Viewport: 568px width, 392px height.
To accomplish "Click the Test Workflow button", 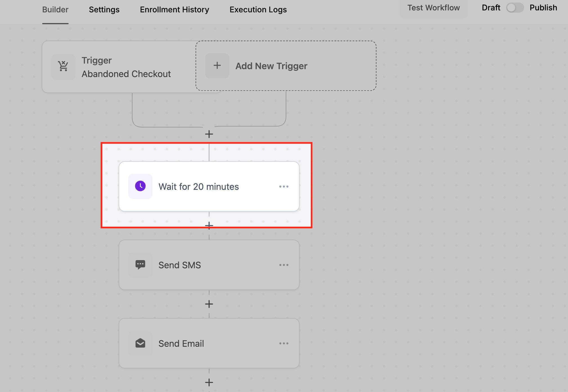I will [x=433, y=8].
